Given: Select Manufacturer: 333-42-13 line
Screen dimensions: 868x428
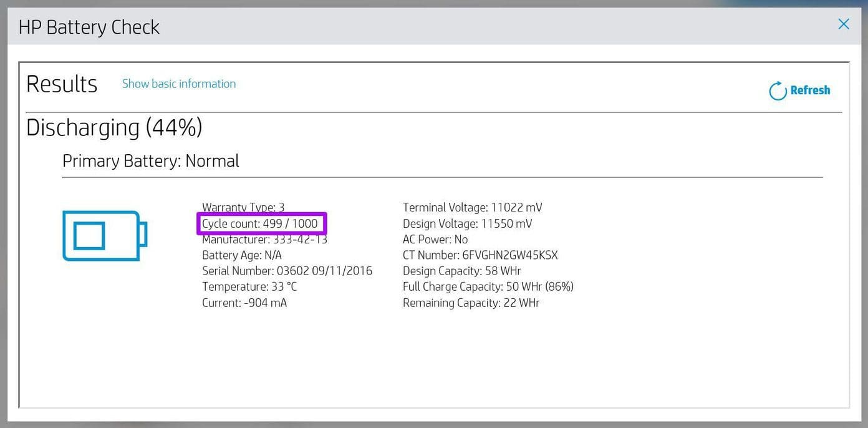Looking at the screenshot, I should tap(264, 240).
